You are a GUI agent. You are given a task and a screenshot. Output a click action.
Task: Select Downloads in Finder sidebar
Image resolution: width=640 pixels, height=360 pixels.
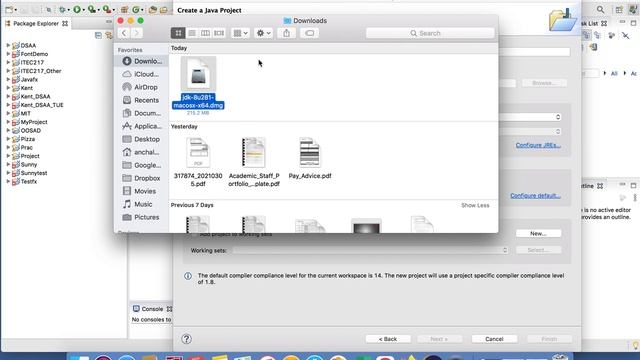(x=141, y=61)
